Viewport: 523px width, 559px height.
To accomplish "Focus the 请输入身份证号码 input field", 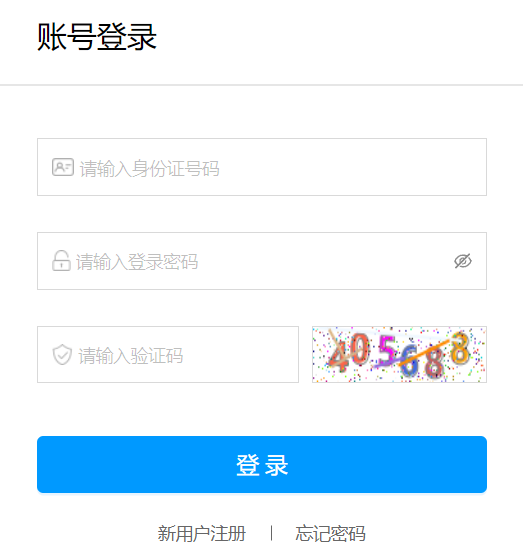I will pyautogui.click(x=262, y=167).
